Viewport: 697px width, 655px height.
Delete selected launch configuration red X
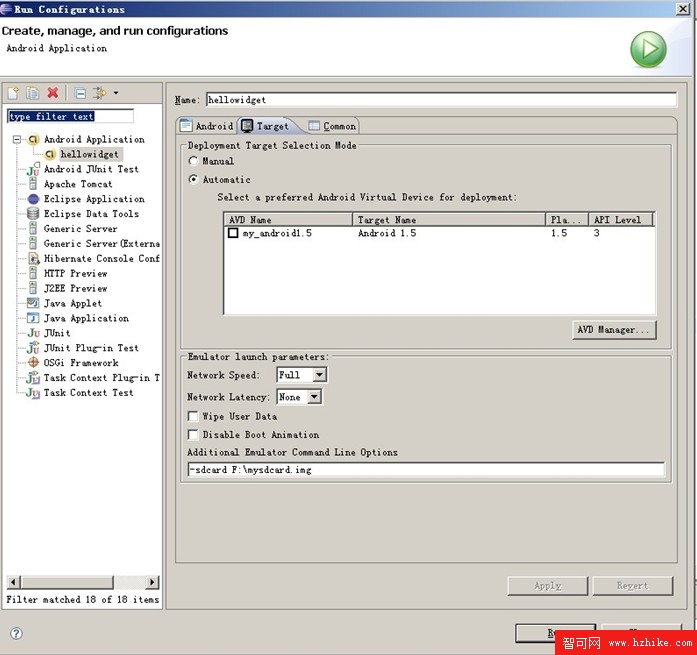click(53, 93)
